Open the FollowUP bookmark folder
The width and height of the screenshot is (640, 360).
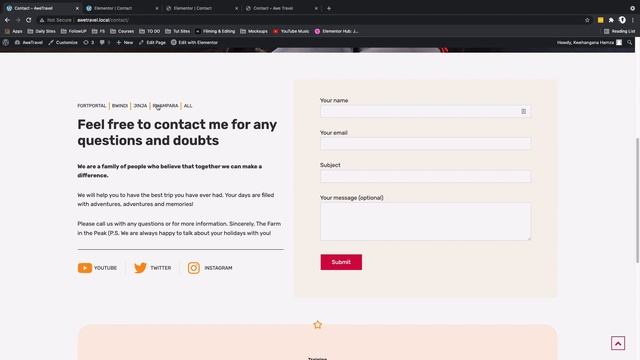tap(73, 31)
